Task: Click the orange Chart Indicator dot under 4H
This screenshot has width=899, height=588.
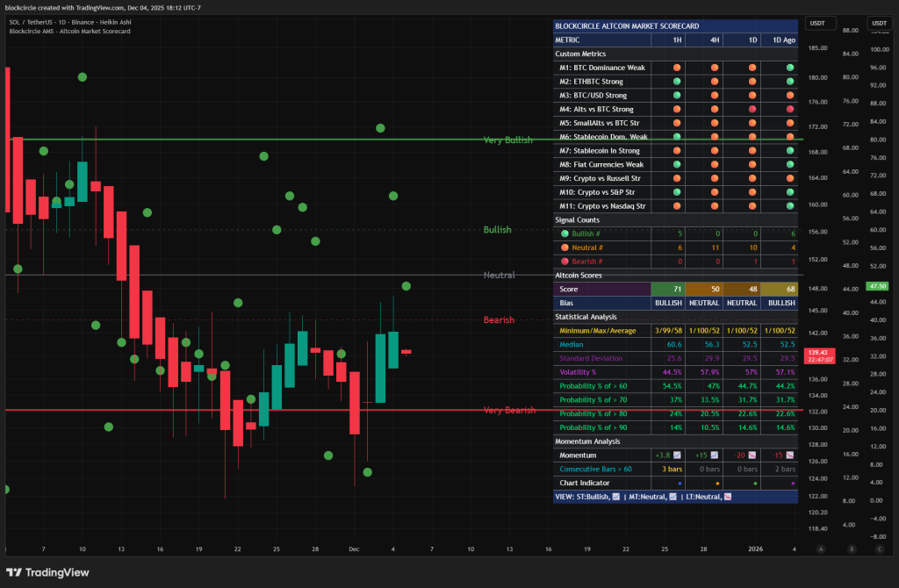Action: point(716,483)
